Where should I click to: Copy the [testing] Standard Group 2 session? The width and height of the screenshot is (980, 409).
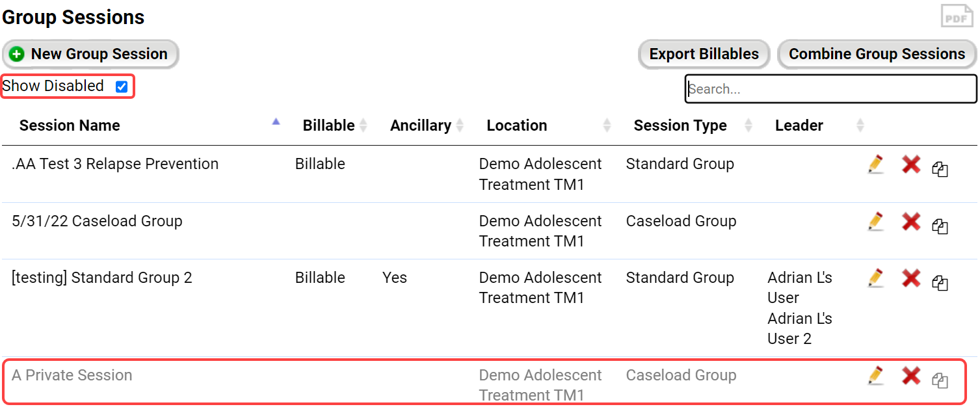pyautogui.click(x=940, y=283)
